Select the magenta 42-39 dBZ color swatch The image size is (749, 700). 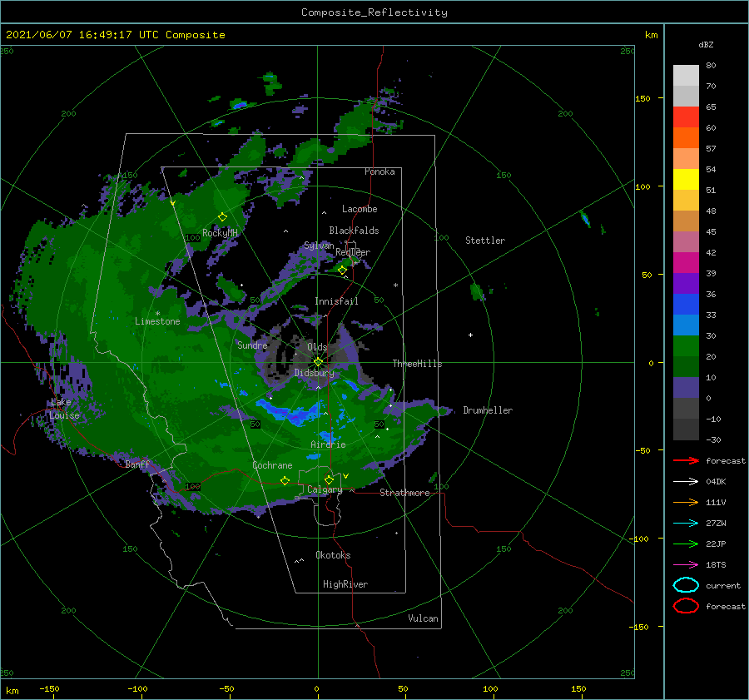(686, 262)
